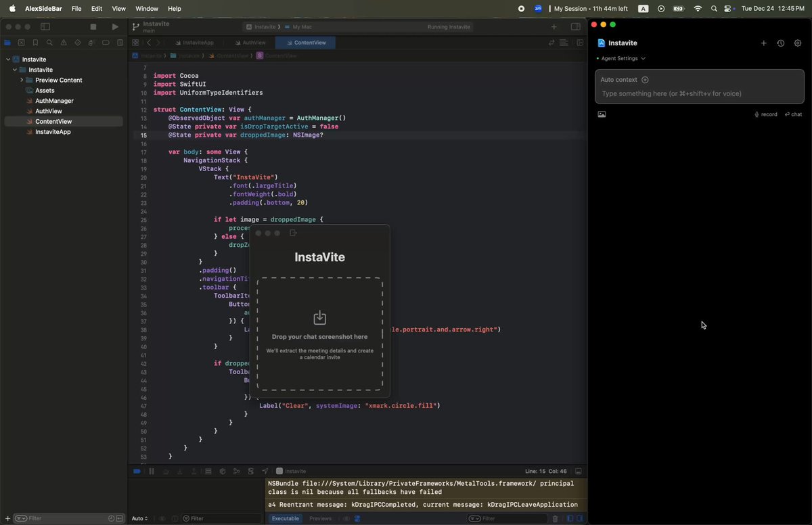Open the editor options lines menu

click(x=564, y=43)
